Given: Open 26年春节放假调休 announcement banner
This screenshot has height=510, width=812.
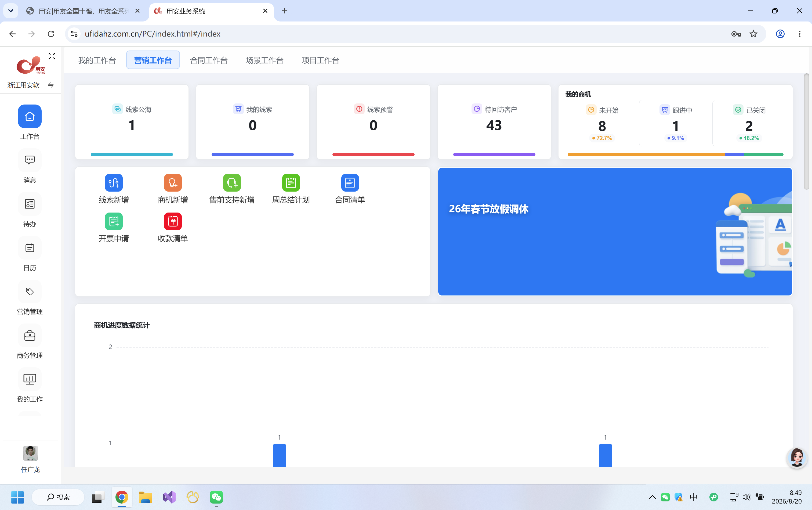Looking at the screenshot, I should tap(615, 232).
